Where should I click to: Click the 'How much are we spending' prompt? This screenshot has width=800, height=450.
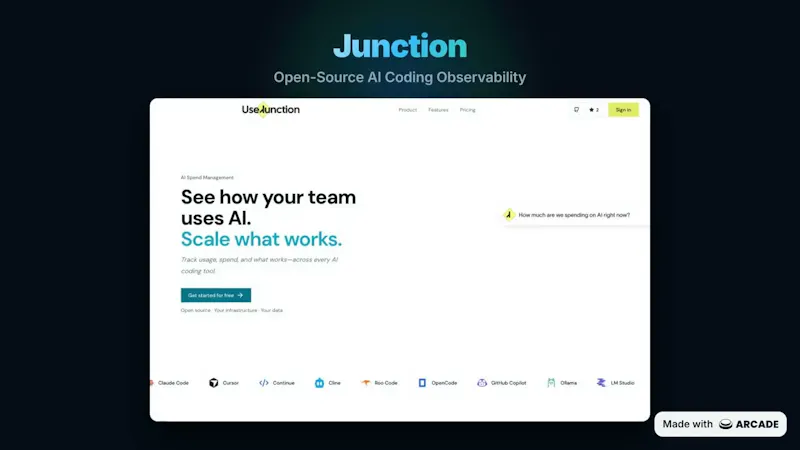pyautogui.click(x=574, y=215)
